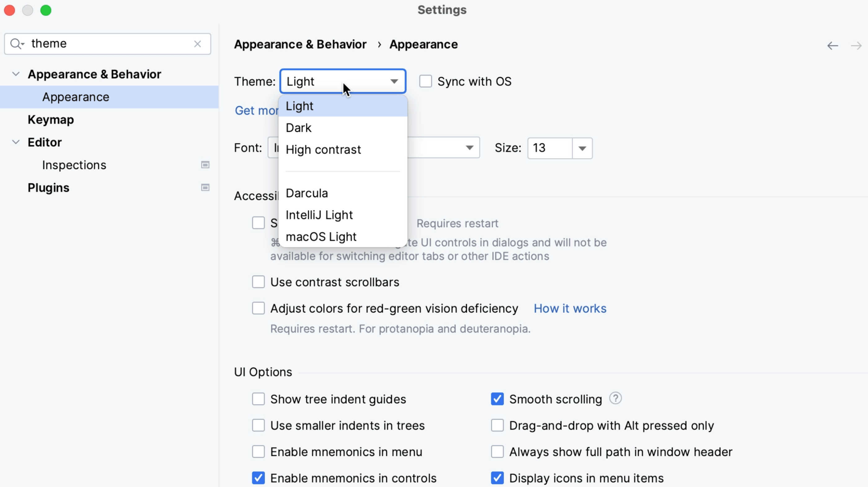Open Smooth scrolling help tooltip

pos(615,399)
